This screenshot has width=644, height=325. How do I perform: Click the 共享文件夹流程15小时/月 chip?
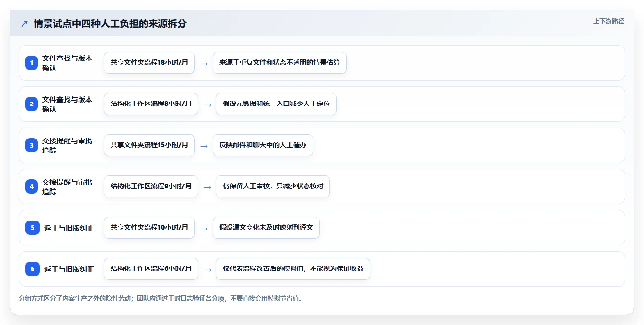tap(149, 145)
